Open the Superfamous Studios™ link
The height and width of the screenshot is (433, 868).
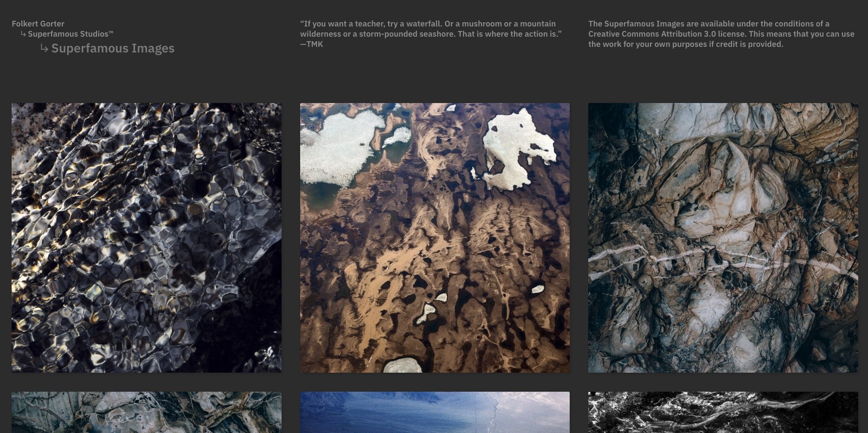(70, 33)
